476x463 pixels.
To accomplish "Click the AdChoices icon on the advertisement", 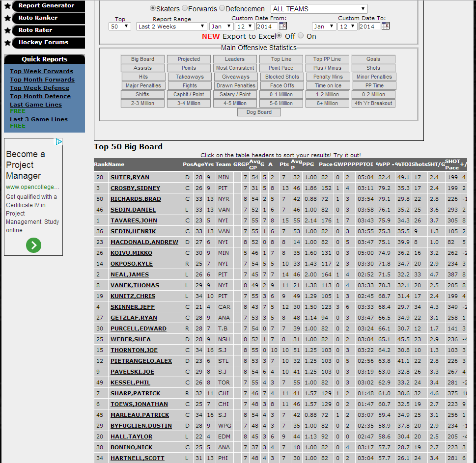I will pyautogui.click(x=59, y=142).
